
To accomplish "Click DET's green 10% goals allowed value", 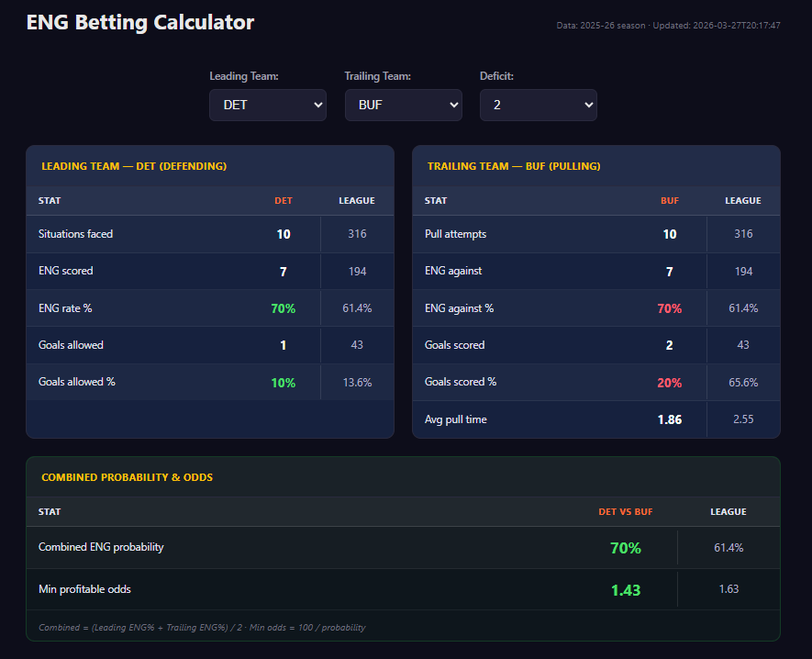I will pos(284,383).
